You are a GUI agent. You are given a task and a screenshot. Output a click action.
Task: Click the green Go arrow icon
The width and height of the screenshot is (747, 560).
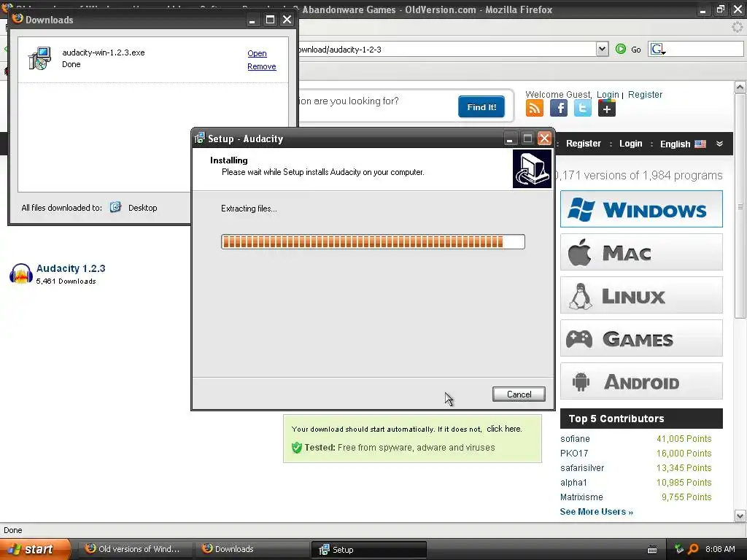pos(620,49)
